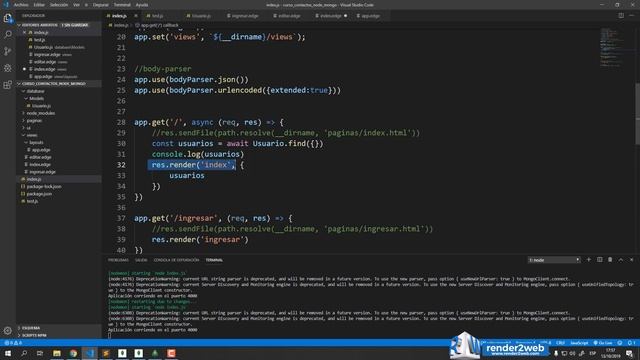
Task: Open the Source Control view
Action: pos(8,51)
